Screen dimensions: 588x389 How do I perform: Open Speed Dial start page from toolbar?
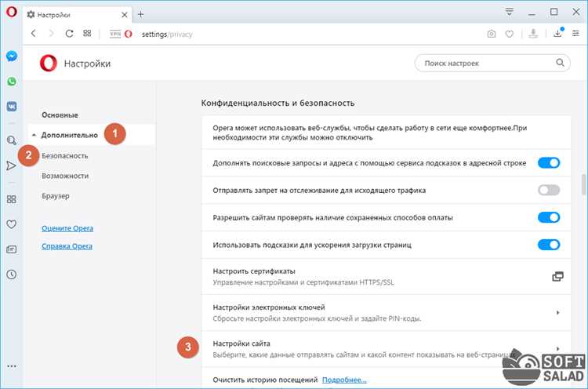(x=87, y=34)
